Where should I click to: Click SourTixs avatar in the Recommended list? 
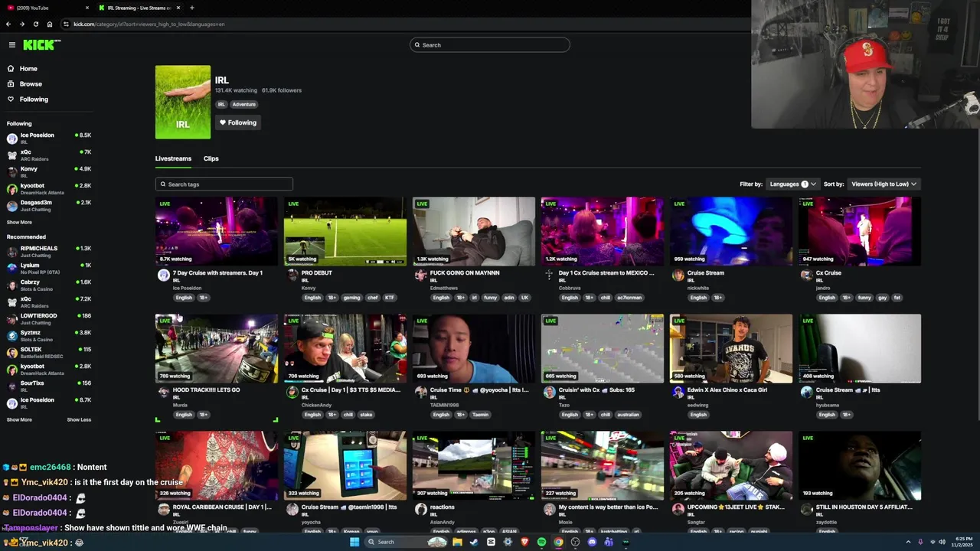tap(12, 386)
